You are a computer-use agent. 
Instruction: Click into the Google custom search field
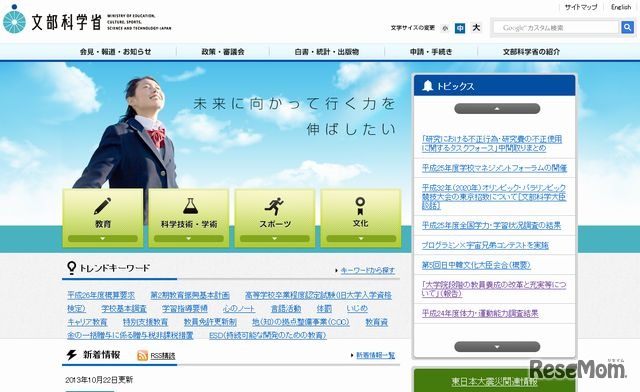557,28
